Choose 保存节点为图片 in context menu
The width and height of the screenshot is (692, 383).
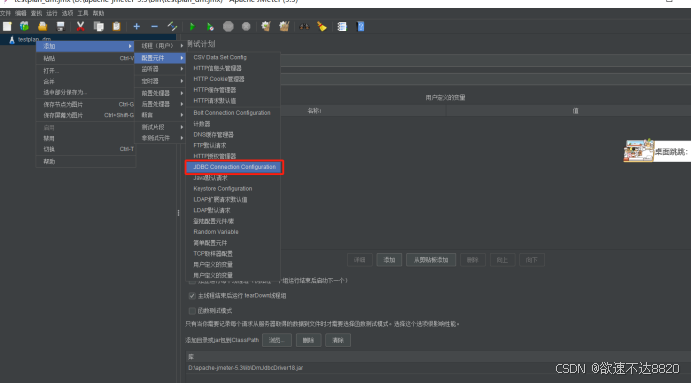[x=85, y=105]
